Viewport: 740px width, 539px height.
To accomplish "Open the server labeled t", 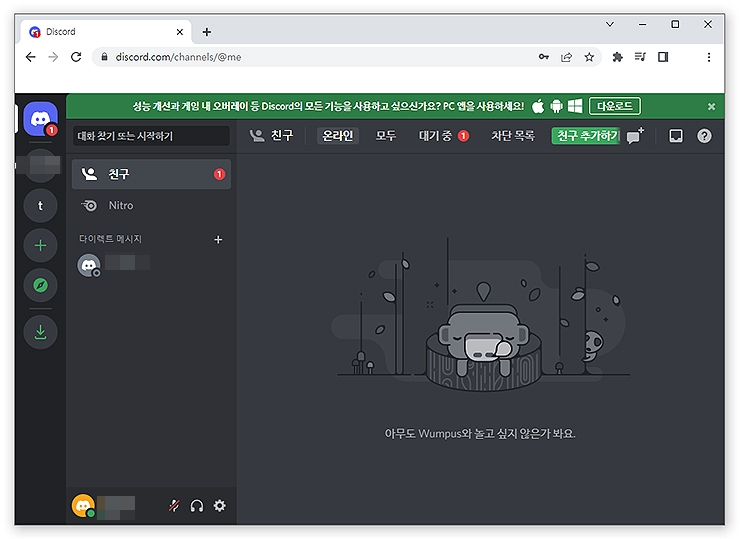I will [x=41, y=206].
